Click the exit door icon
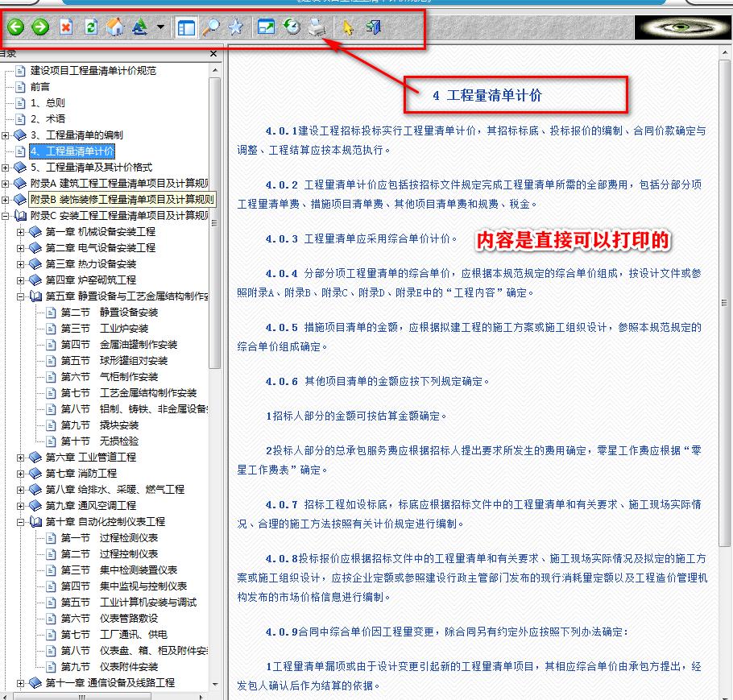The height and width of the screenshot is (700, 733). click(374, 27)
